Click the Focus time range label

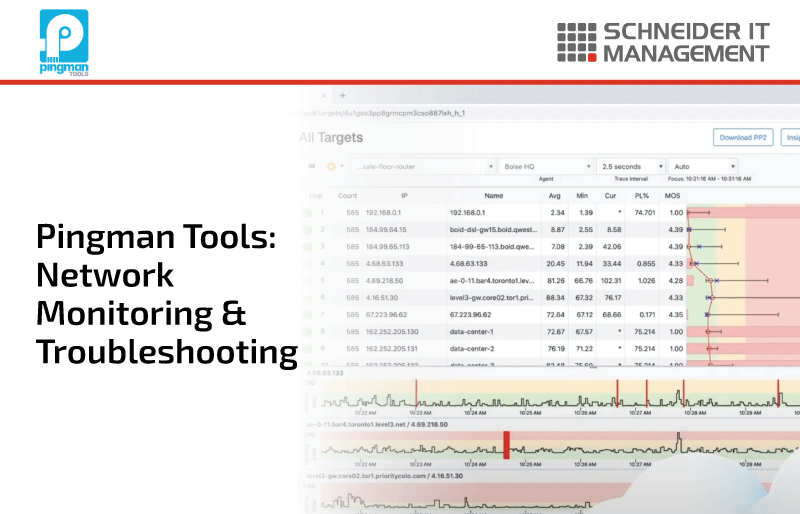pos(709,179)
